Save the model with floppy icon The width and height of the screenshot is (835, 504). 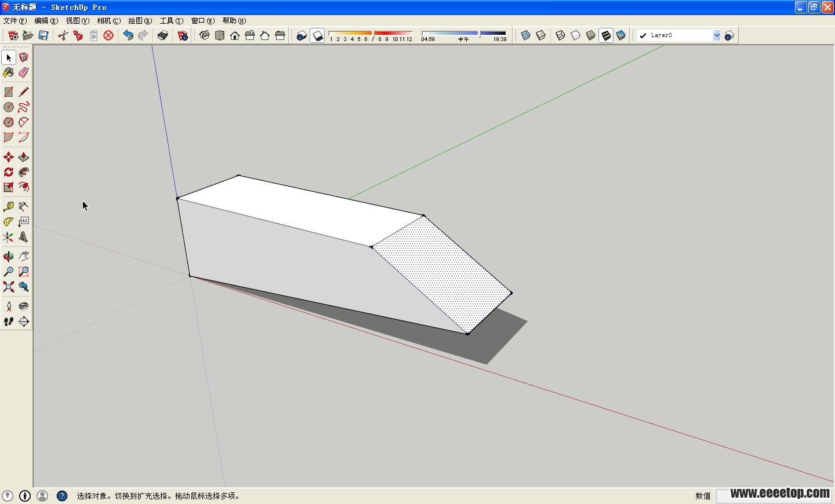coord(43,35)
